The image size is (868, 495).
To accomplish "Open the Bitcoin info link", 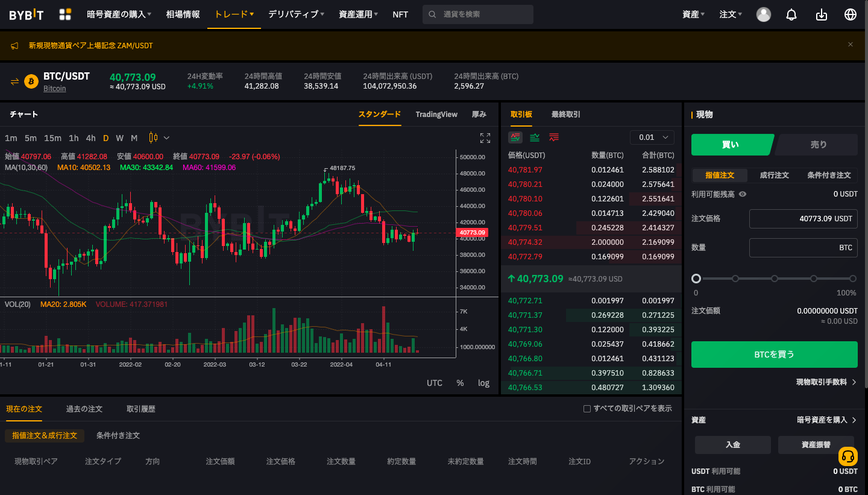I will [x=55, y=89].
